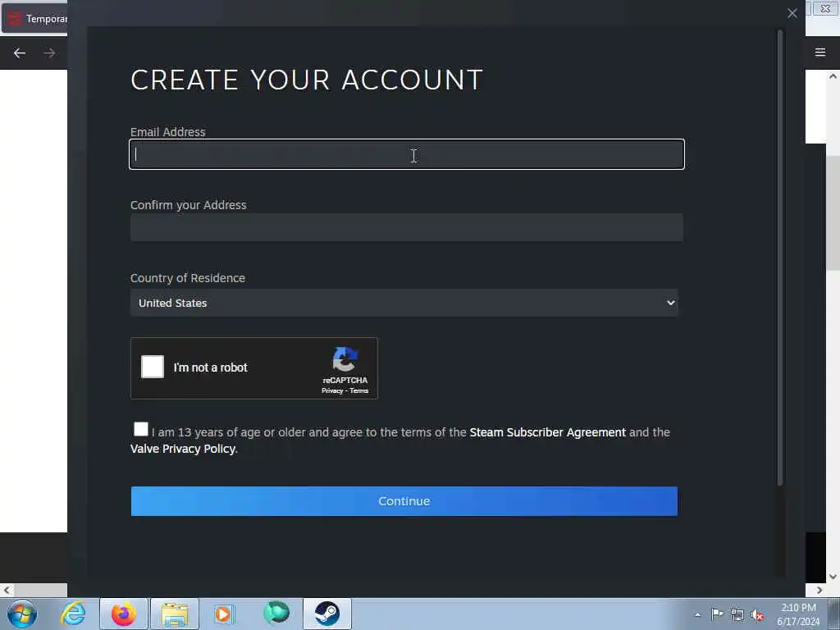Open the Steam Subscriber Agreement link

tap(547, 432)
